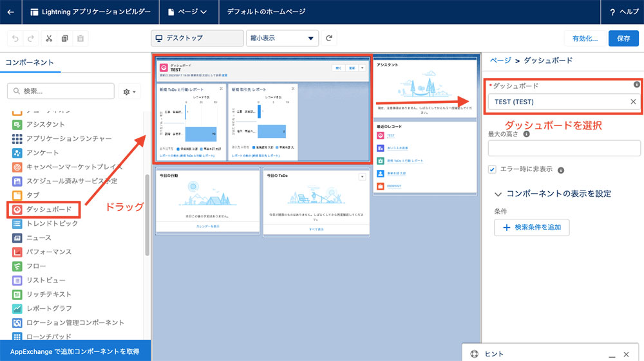
Task: Click the component list scrollbar
Action: click(147, 215)
